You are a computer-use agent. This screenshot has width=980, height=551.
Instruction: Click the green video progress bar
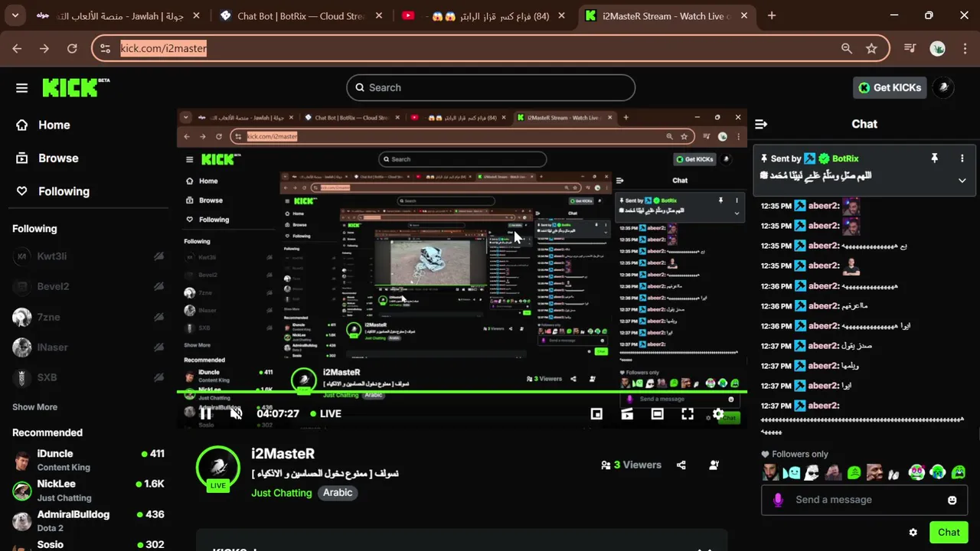click(462, 392)
